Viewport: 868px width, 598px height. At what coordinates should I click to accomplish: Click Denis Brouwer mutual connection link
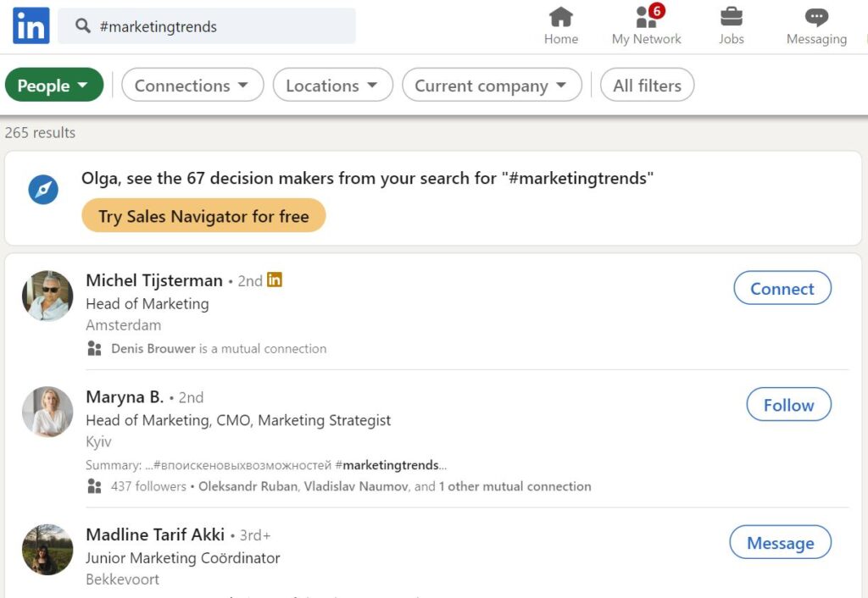[x=153, y=348]
